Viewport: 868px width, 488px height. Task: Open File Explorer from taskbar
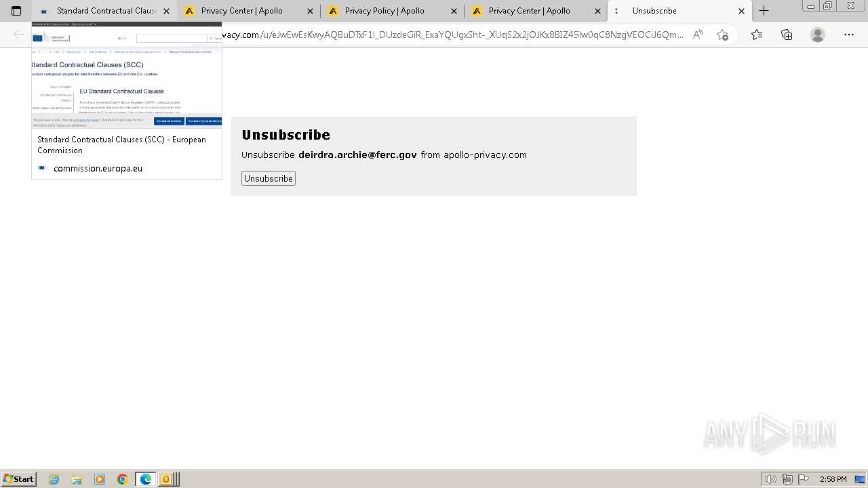[x=77, y=479]
